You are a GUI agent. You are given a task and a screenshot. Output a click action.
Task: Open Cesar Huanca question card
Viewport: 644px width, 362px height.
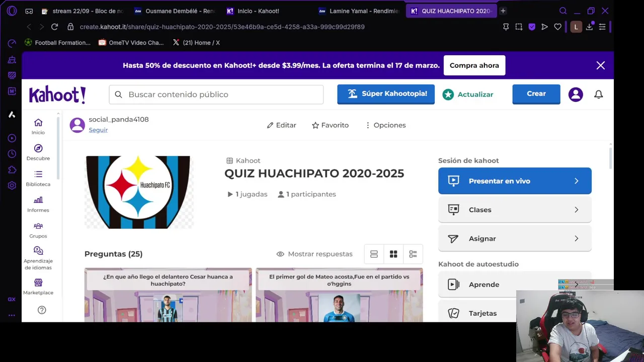[x=168, y=295]
